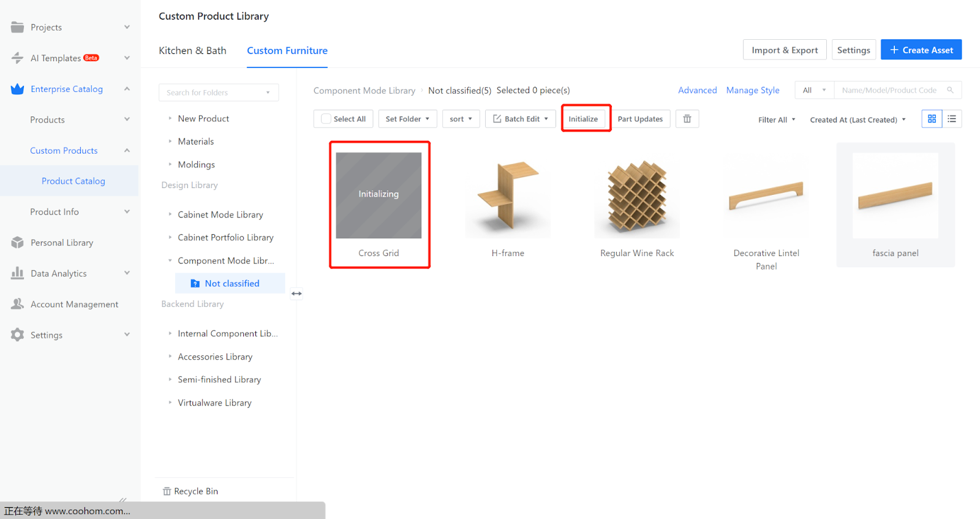Open Personal Library from sidebar

point(62,243)
